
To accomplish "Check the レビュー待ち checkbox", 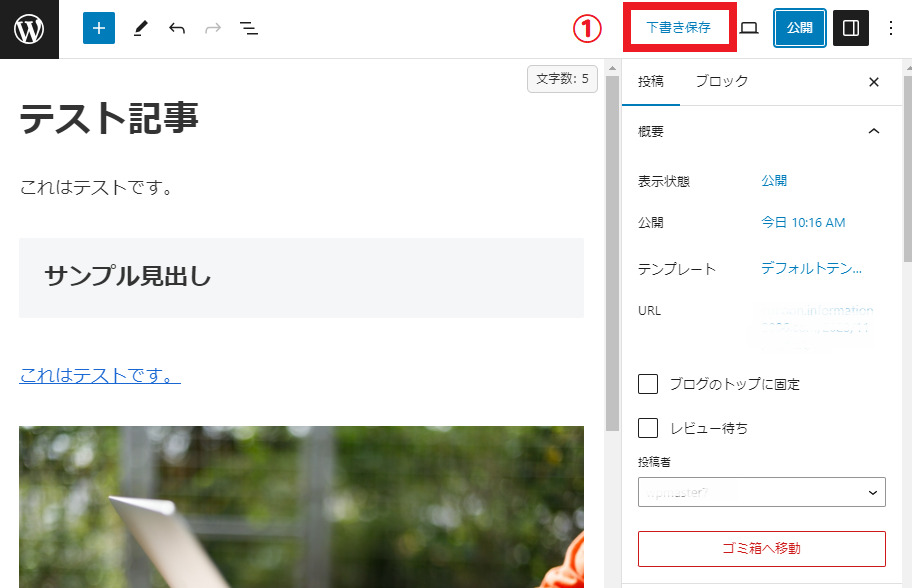I will (x=648, y=428).
